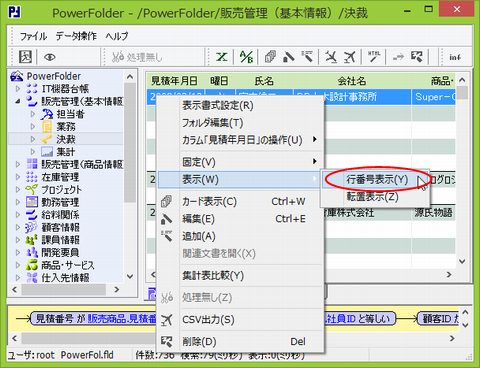Click the tree panel horizontal scroll-right arrow
Image resolution: width=480 pixels, height=368 pixels.
[117, 289]
